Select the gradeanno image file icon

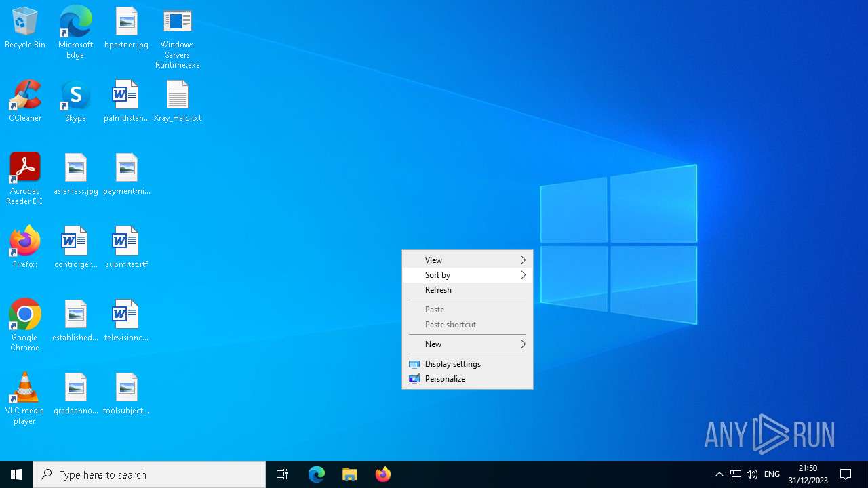click(75, 394)
